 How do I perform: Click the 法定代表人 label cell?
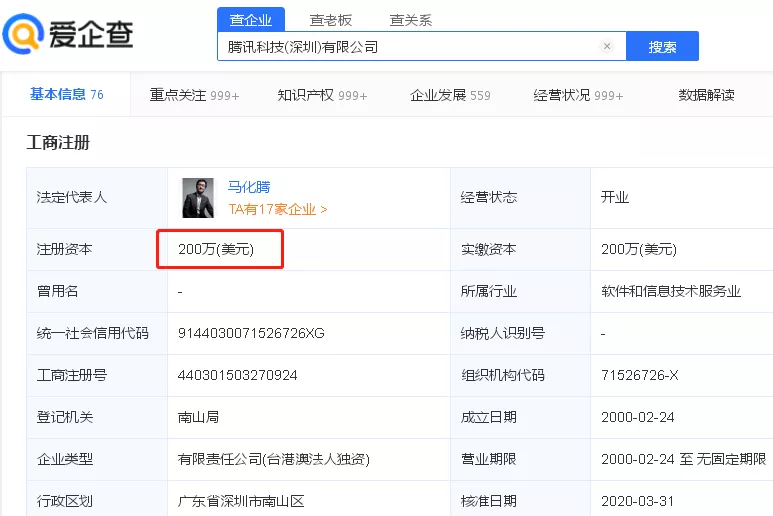(x=97, y=198)
